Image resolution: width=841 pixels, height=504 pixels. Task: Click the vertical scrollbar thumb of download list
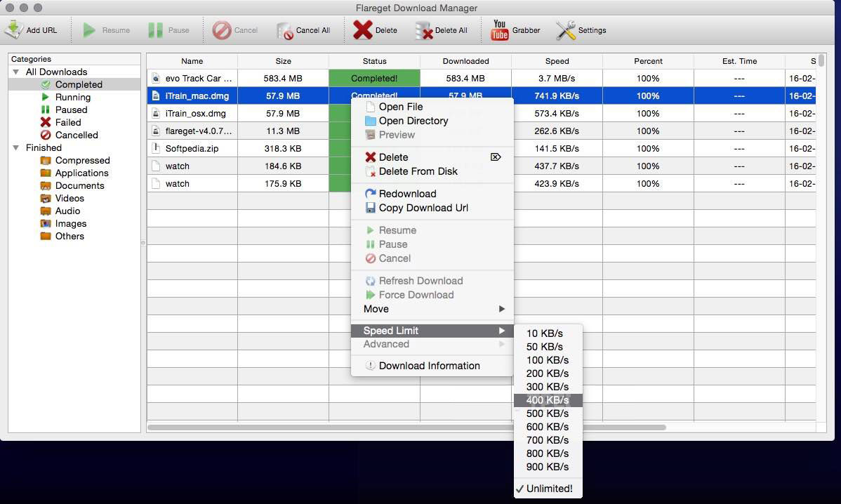click(x=821, y=60)
